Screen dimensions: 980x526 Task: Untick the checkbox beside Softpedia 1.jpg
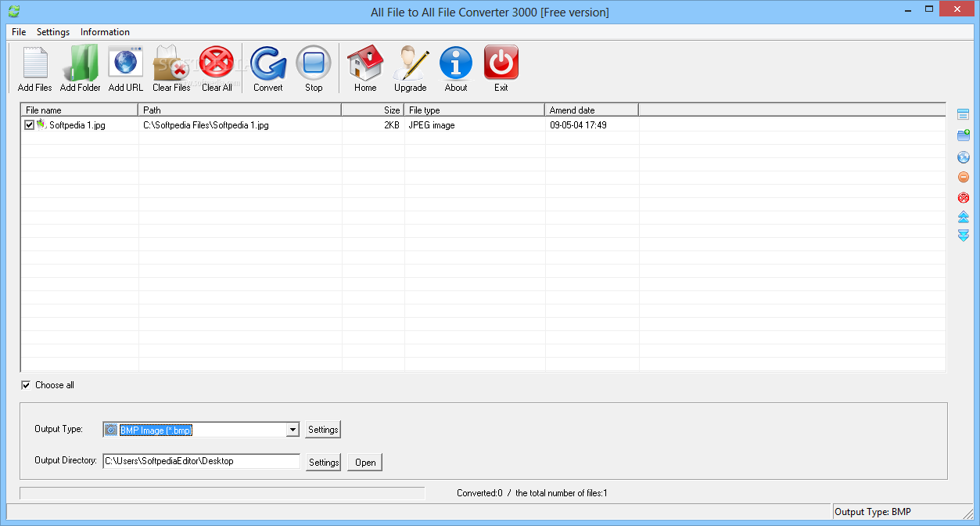[x=29, y=124]
